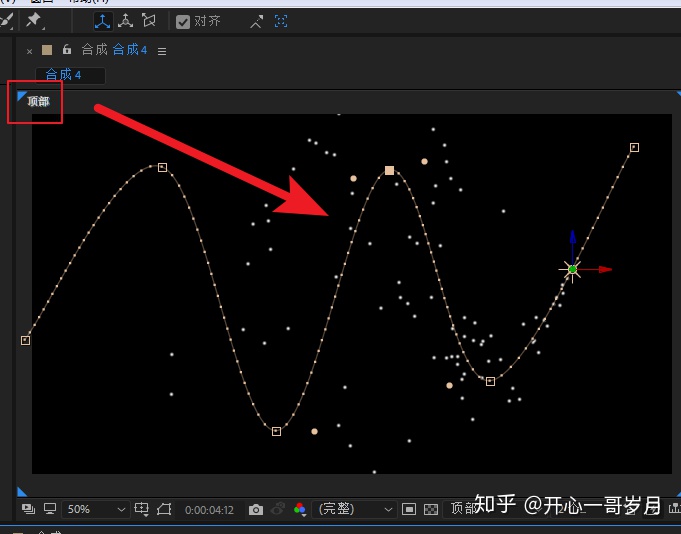Viewport: 681px width, 534px height.
Task: Click the 0:00:04:12 current time display
Action: tap(209, 510)
